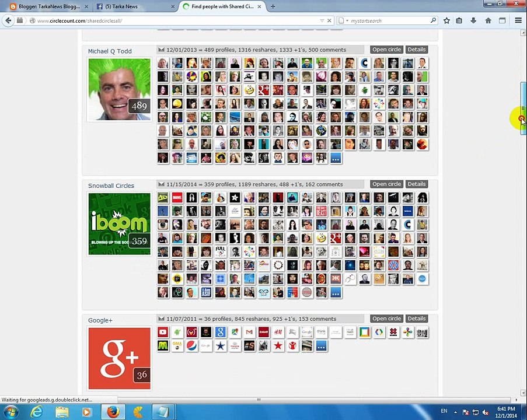
Task: Go to the Firefox home page icon
Action: pos(488,20)
